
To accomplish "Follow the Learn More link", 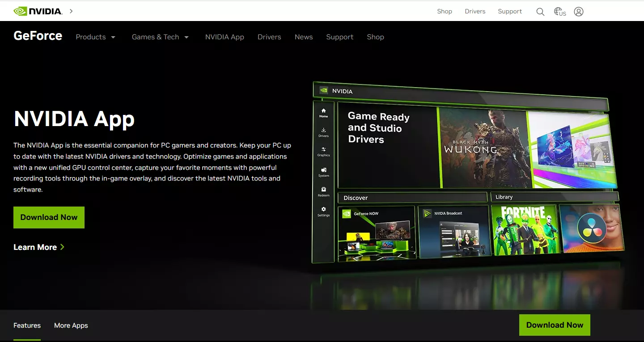I will (x=39, y=247).
